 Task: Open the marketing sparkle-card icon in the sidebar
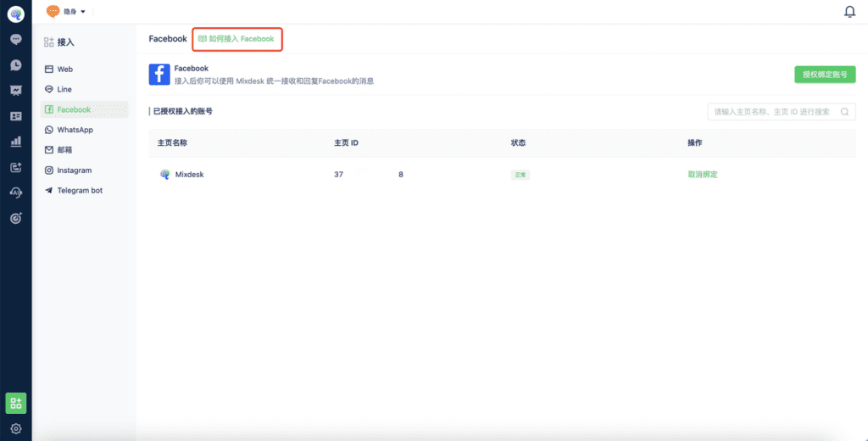tap(16, 167)
